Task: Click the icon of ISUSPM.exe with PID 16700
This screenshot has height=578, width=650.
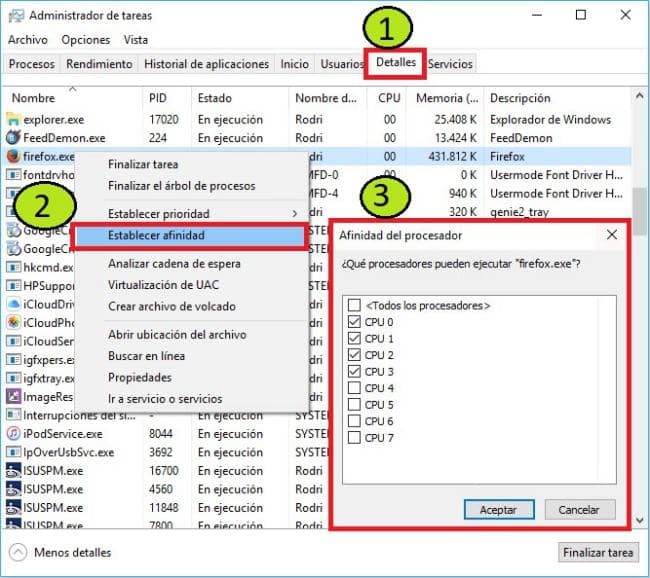Action: point(13,471)
